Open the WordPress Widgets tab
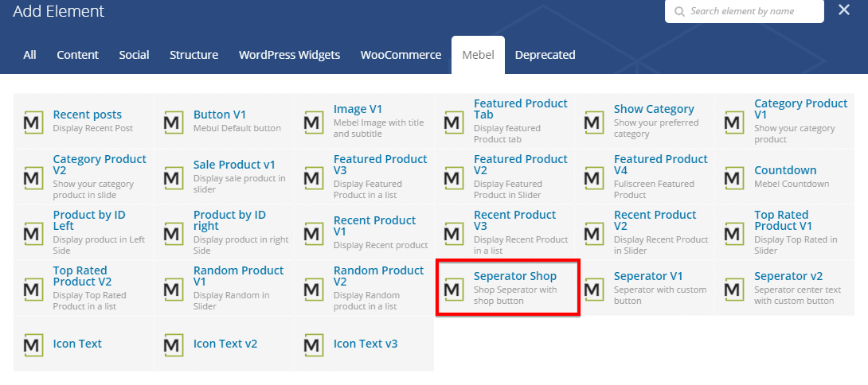 289,55
